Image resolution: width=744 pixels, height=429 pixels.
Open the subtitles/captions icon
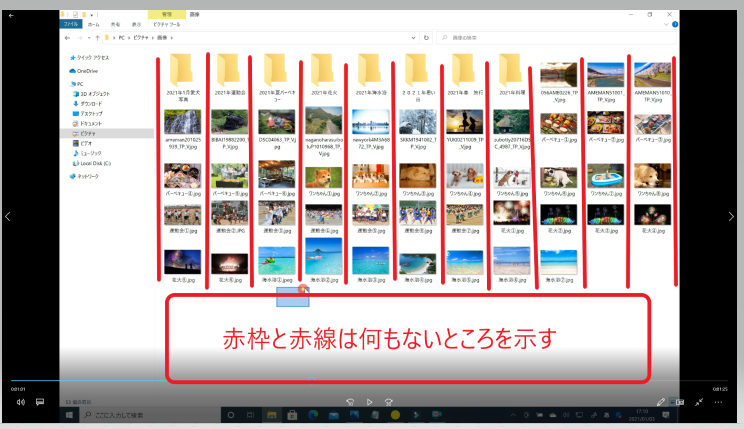tap(41, 402)
